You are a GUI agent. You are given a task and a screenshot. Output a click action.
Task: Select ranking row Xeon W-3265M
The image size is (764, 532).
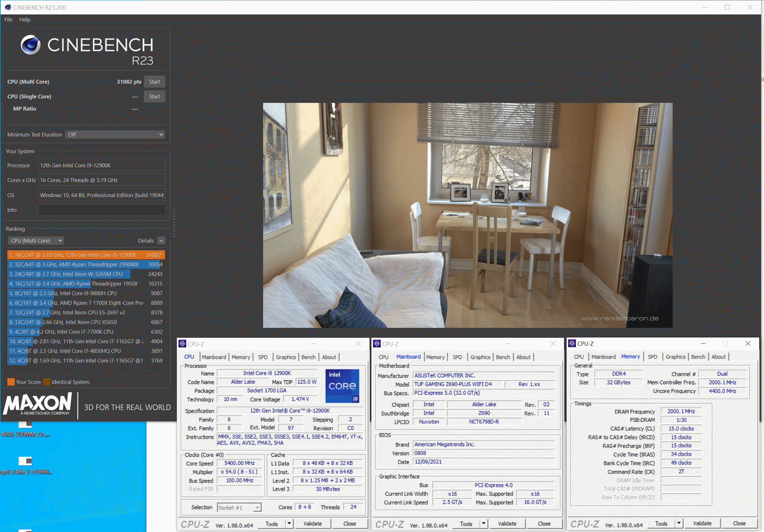click(86, 274)
